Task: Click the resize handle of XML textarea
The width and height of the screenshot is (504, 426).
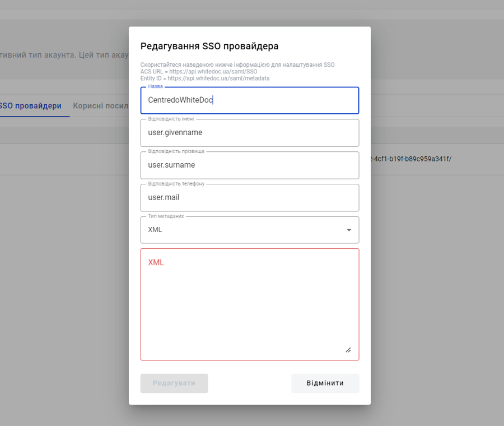Action: click(x=348, y=350)
